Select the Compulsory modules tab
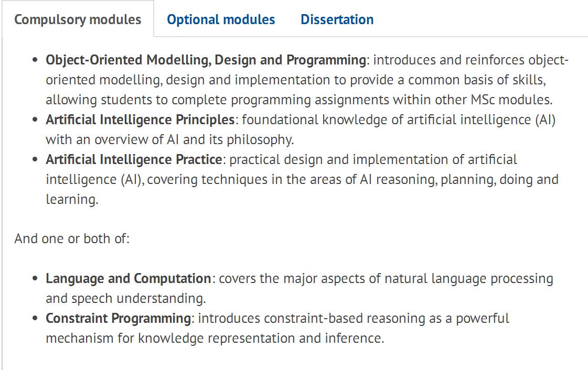The image size is (588, 370). [x=78, y=20]
